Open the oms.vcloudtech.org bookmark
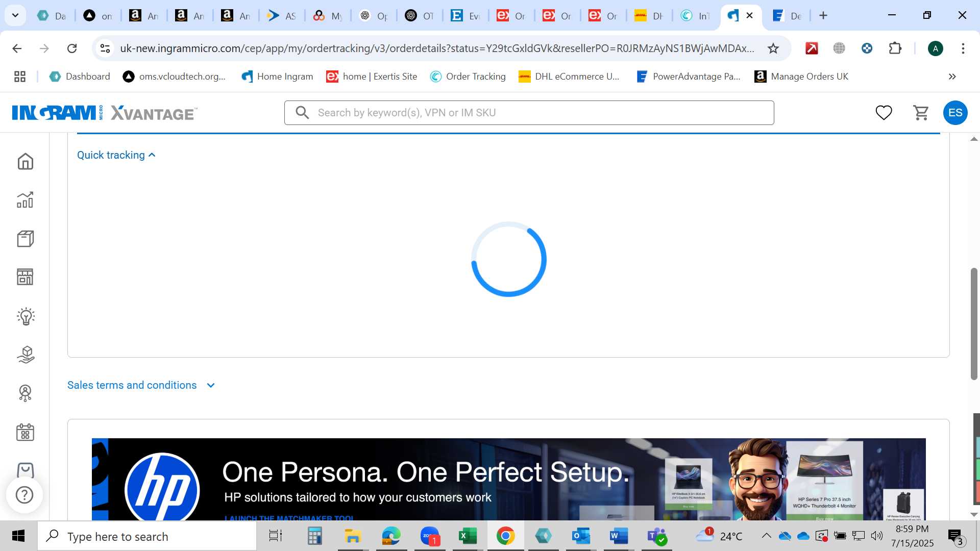This screenshot has height=551, width=980. (174, 77)
